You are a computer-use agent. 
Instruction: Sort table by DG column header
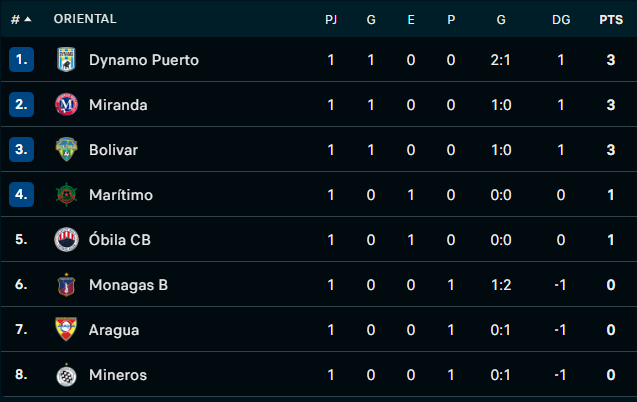pyautogui.click(x=561, y=19)
